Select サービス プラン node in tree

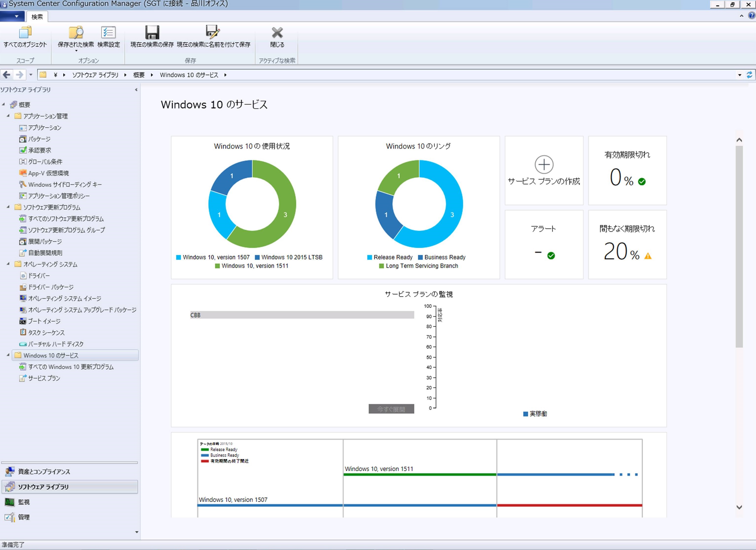(x=40, y=378)
